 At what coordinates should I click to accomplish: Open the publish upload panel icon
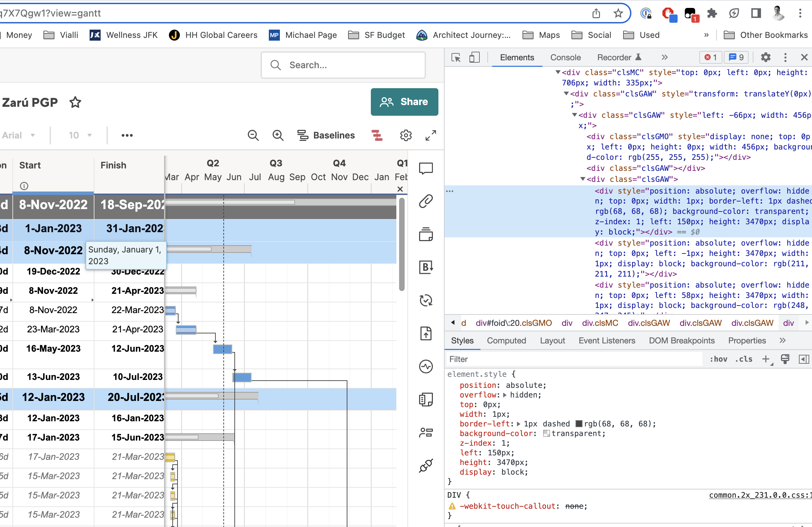tap(426, 333)
